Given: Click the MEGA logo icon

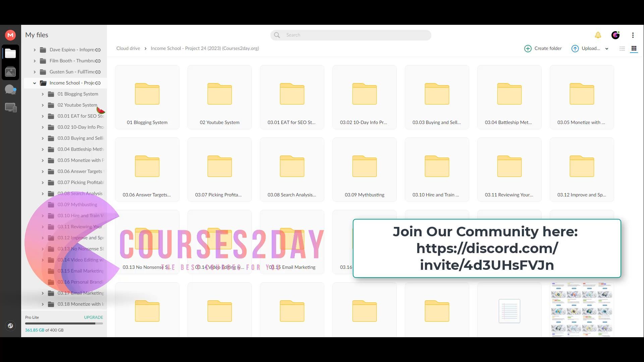Looking at the screenshot, I should 10,35.
